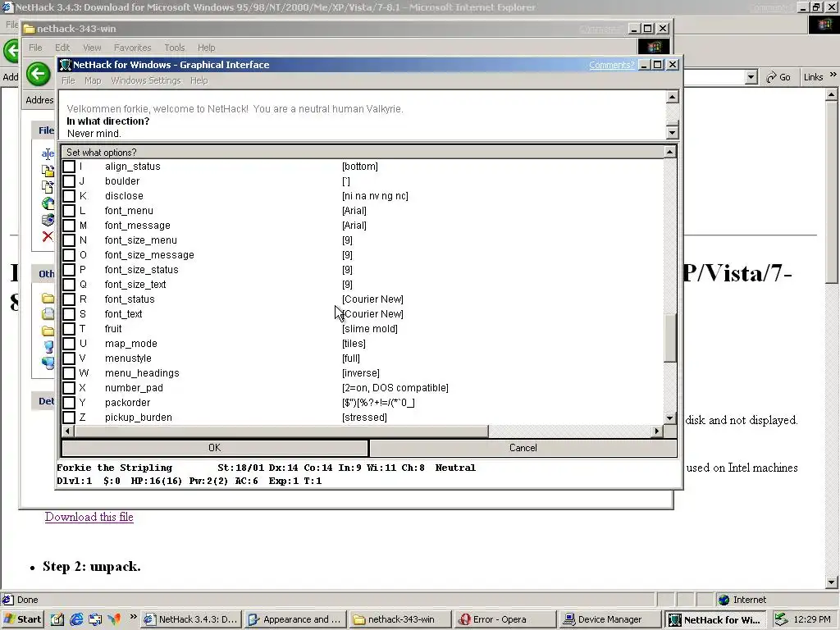
Task: Click the options list vertical scrollbar thumb
Action: coord(669,338)
